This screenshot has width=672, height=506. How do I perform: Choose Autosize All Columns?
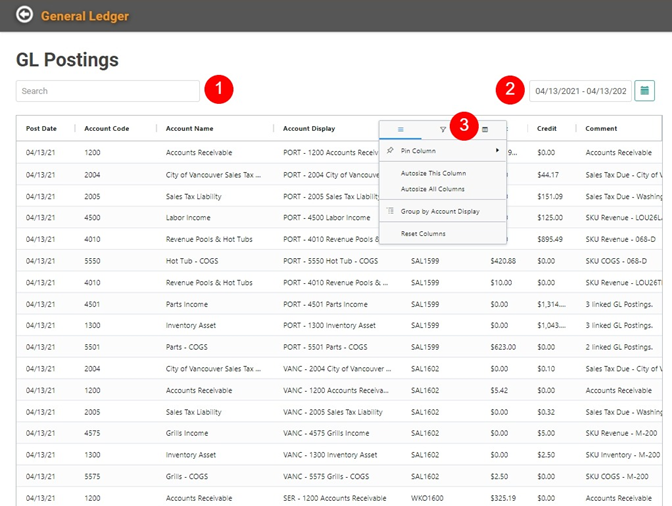click(432, 189)
